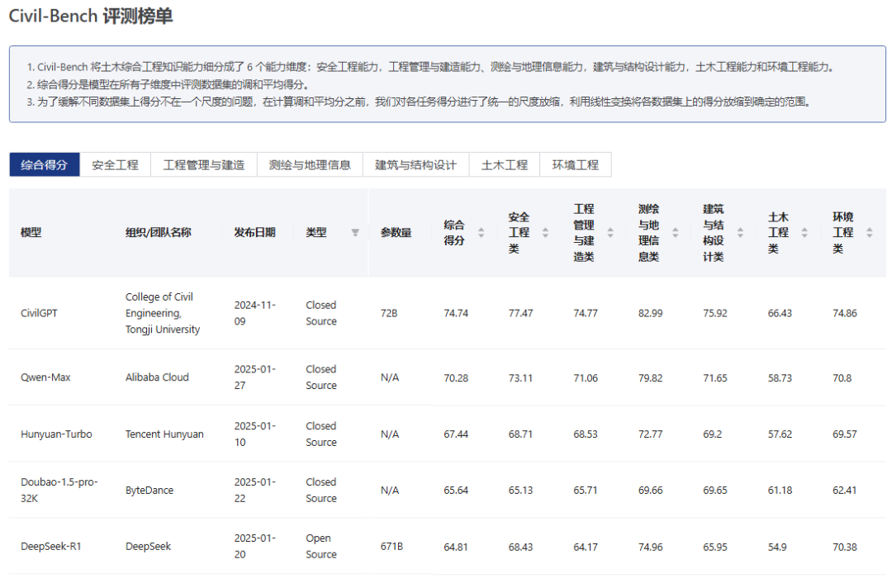Click the 65.64 overall score
892x588 pixels.
point(456,491)
